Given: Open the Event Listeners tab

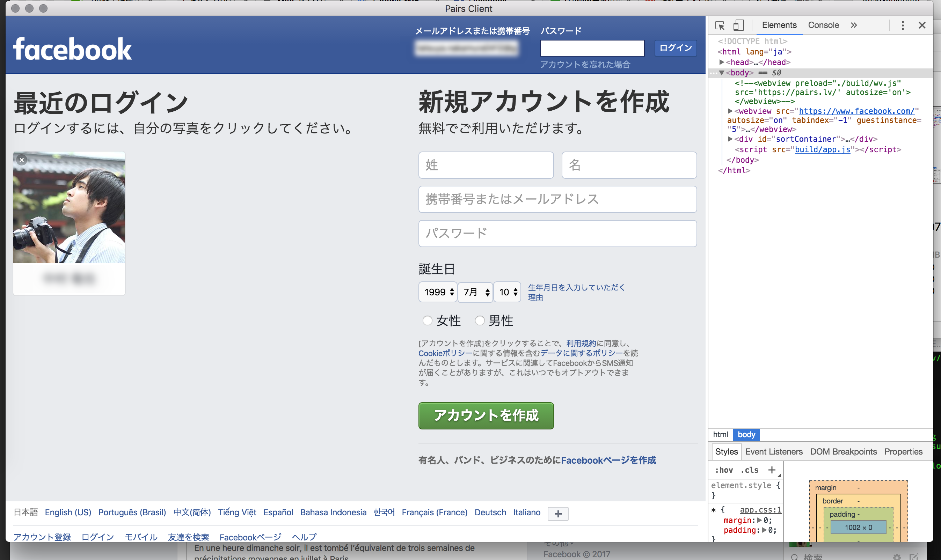Looking at the screenshot, I should click(774, 452).
